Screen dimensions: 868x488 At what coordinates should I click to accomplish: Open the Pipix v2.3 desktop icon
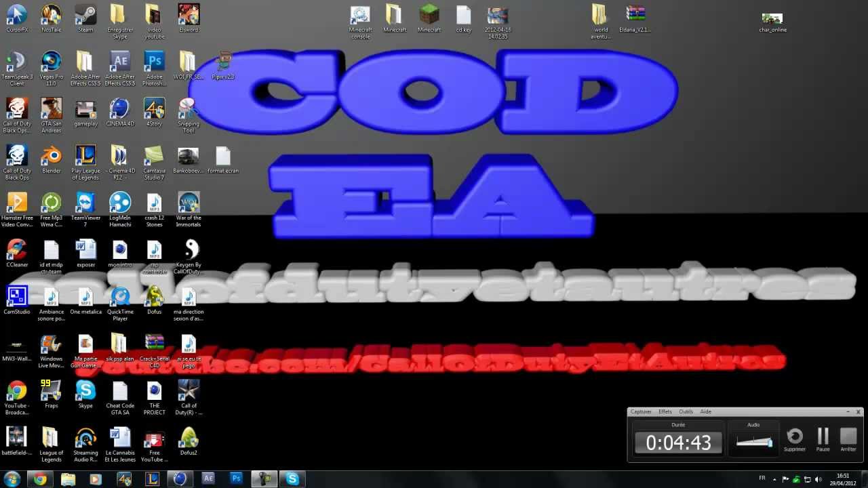[223, 65]
